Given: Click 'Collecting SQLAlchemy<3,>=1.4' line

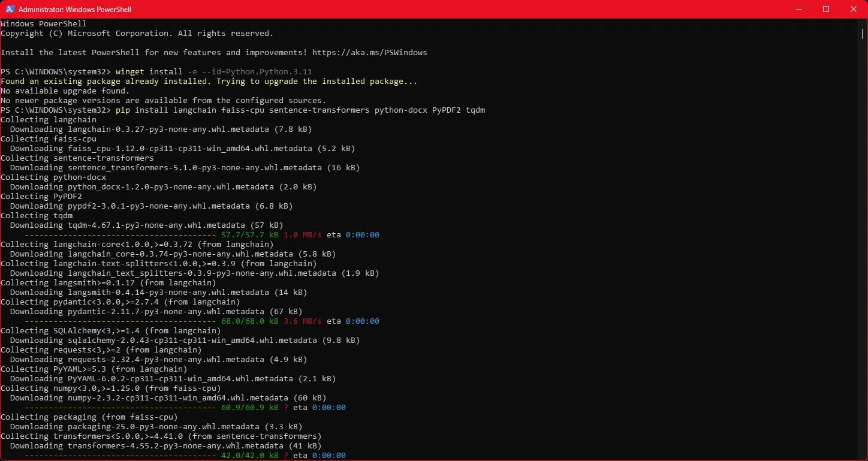Looking at the screenshot, I should [x=111, y=331].
